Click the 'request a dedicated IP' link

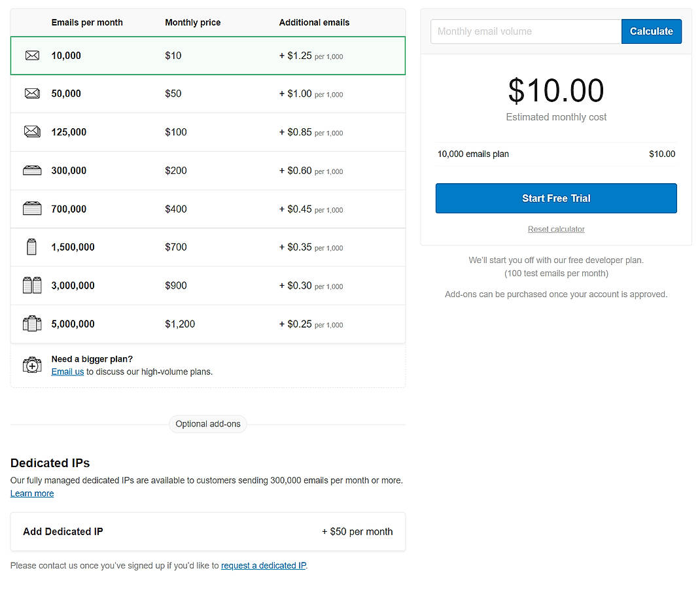click(x=263, y=565)
